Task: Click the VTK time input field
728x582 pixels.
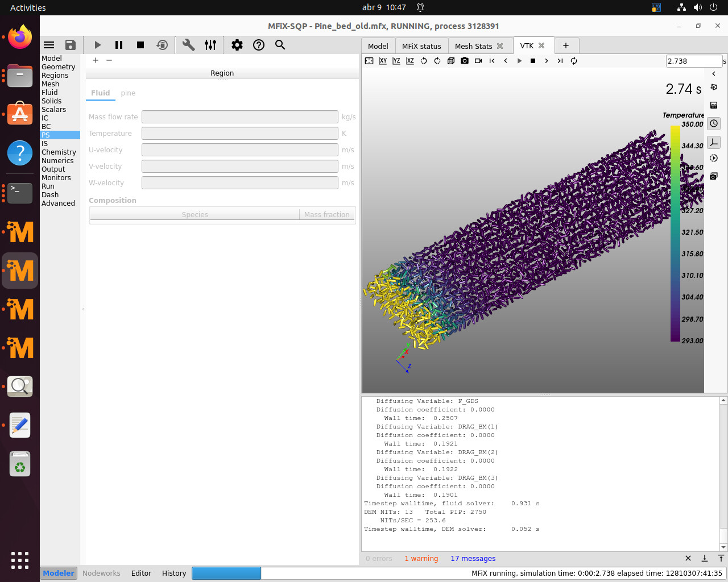Action: (x=693, y=61)
